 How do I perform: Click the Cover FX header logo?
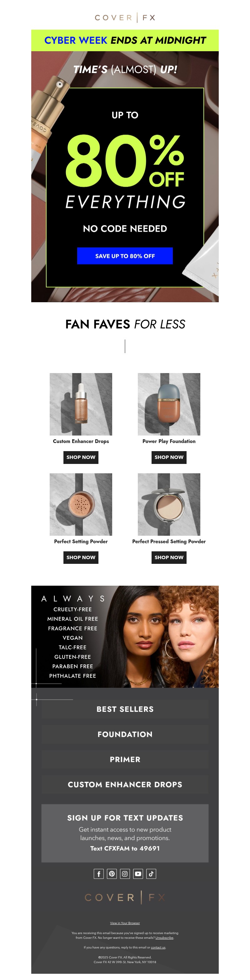pyautogui.click(x=125, y=17)
